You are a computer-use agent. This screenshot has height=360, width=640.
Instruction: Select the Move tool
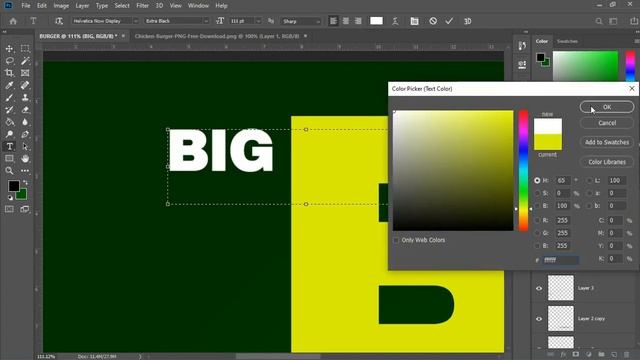coord(9,49)
